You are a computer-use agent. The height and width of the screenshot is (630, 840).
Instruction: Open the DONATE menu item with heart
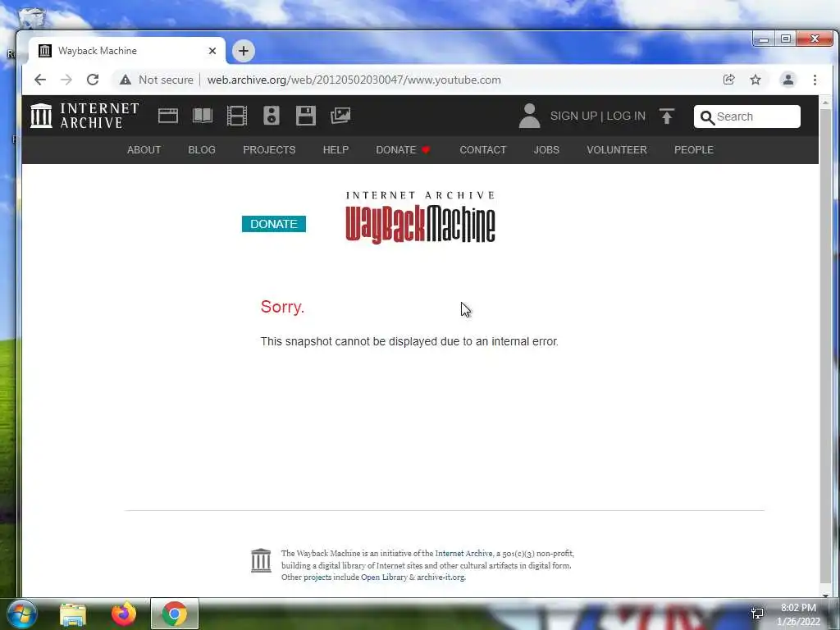(403, 150)
